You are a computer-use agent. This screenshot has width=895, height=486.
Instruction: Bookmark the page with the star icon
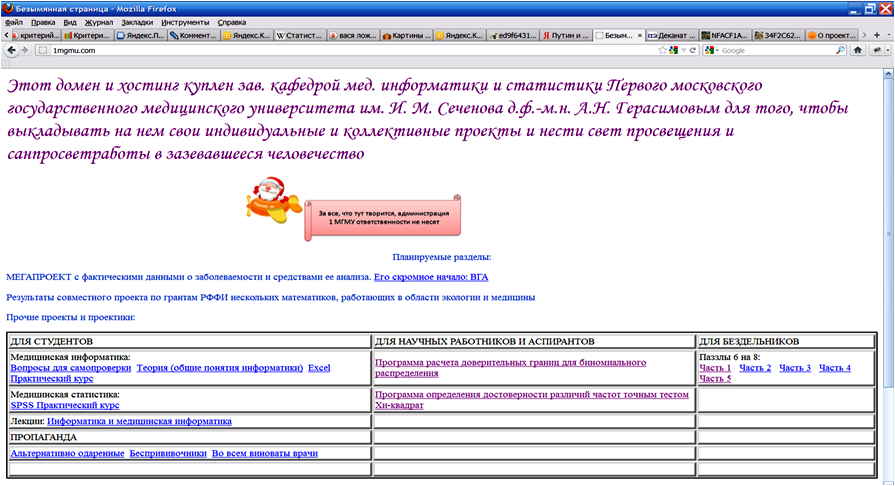(662, 50)
